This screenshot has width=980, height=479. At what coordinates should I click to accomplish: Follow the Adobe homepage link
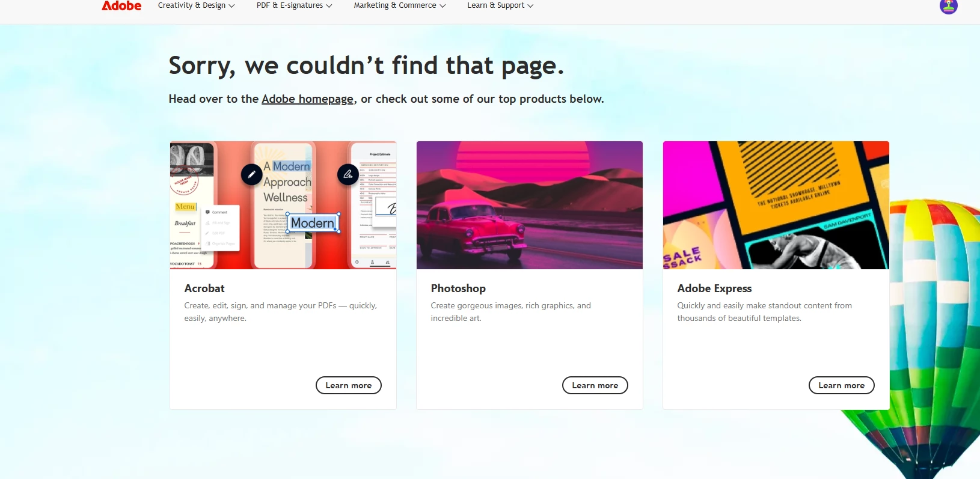pyautogui.click(x=307, y=99)
